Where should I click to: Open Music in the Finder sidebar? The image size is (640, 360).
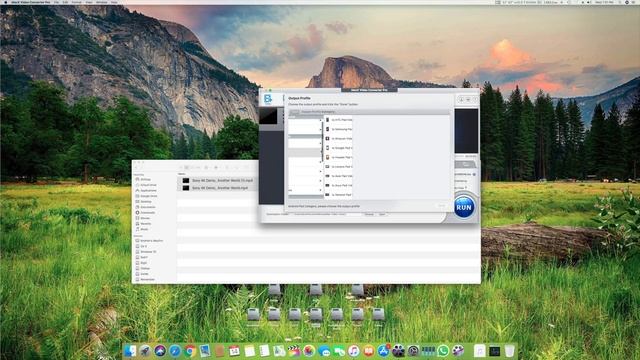click(x=142, y=229)
